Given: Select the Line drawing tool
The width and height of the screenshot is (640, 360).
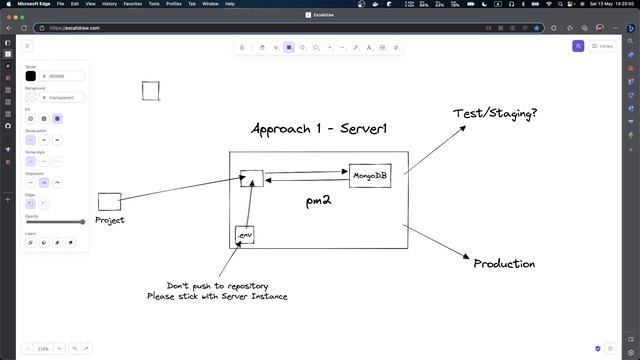Looking at the screenshot, I should pyautogui.click(x=342, y=48).
